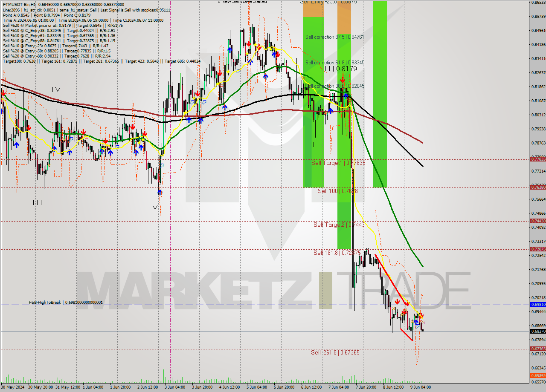Click the 0.79538 price axis tick
This screenshot has height=392, width=546.
click(538, 129)
